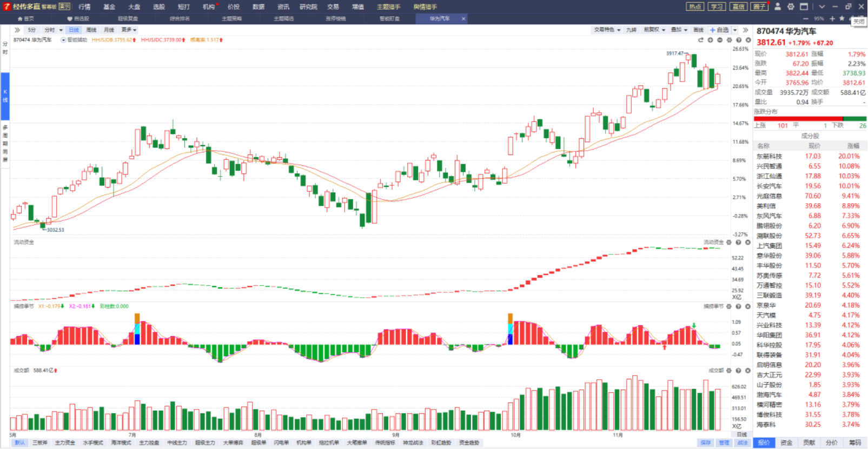Toggle the 画线 drawing mode

(x=699, y=30)
